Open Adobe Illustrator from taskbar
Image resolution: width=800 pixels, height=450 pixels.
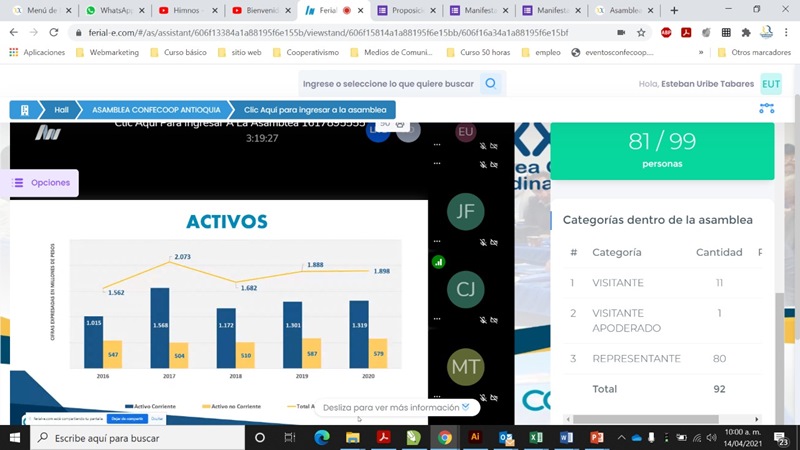tap(475, 437)
